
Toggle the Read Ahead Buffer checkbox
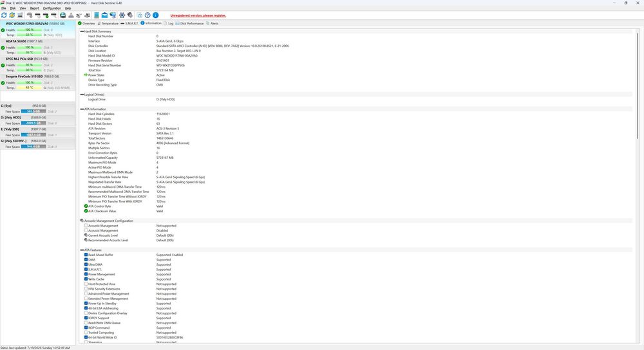(x=86, y=255)
